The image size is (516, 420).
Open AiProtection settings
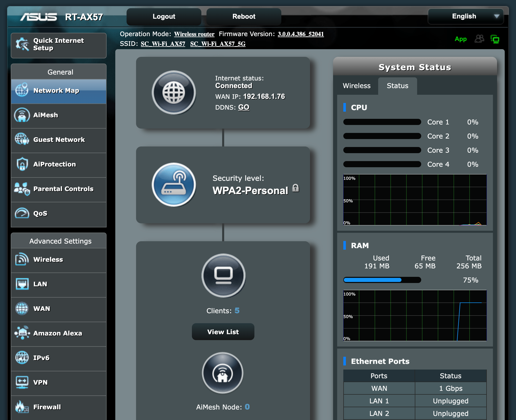click(60, 164)
